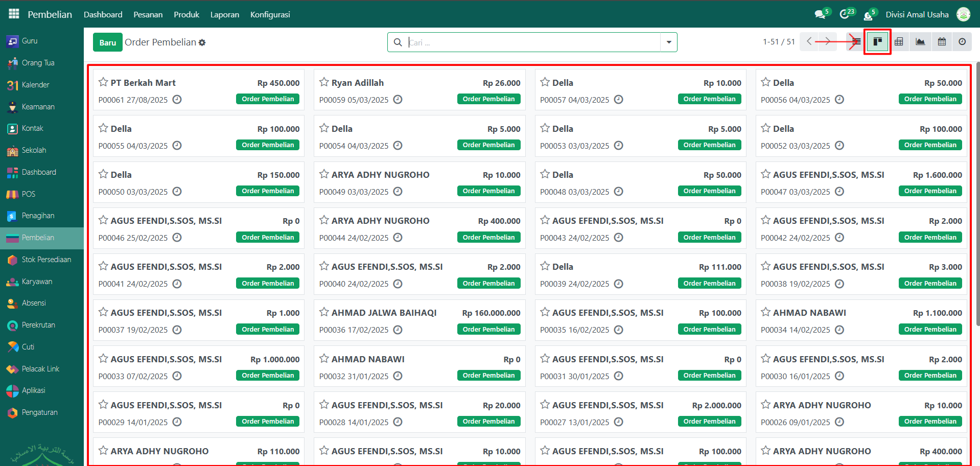Star the PT Berkah Mart order
This screenshot has width=980, height=466.
coord(103,82)
